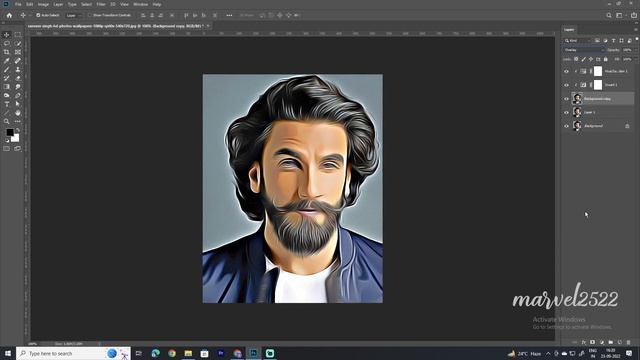Toggle layer filtering switch in Layers panel

[636, 40]
